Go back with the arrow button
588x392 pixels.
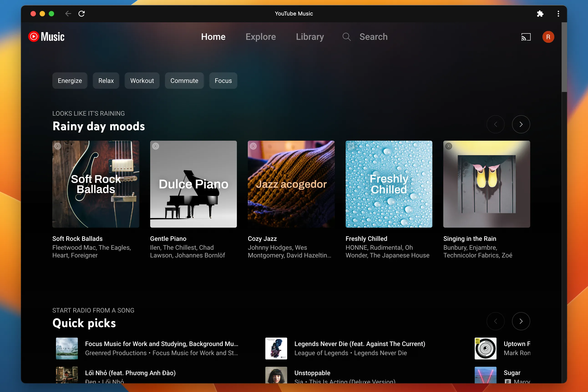point(68,13)
